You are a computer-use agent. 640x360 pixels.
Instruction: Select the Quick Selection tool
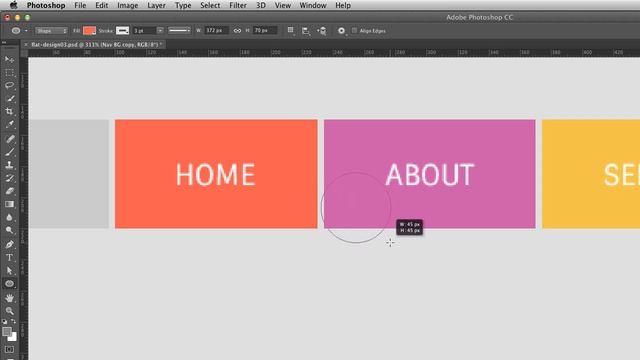[9, 98]
